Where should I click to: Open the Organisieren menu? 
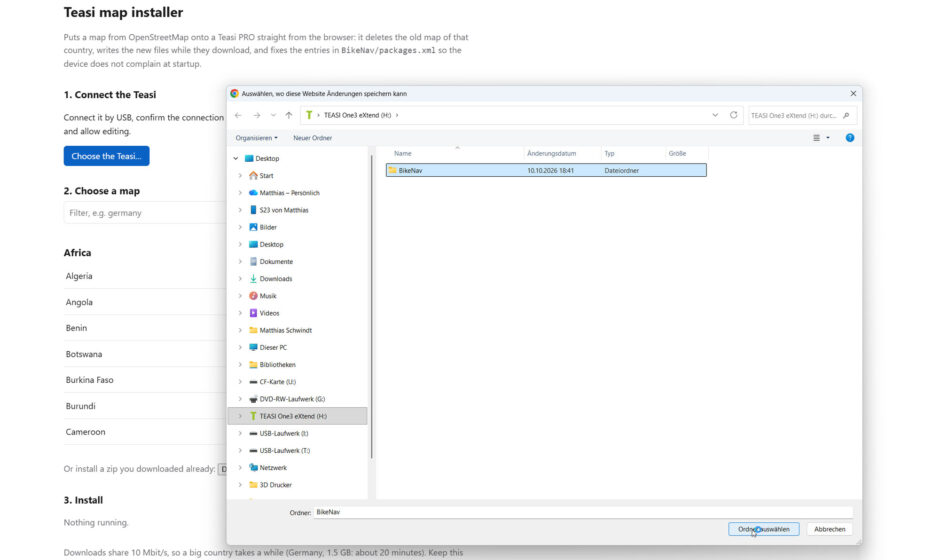[256, 138]
